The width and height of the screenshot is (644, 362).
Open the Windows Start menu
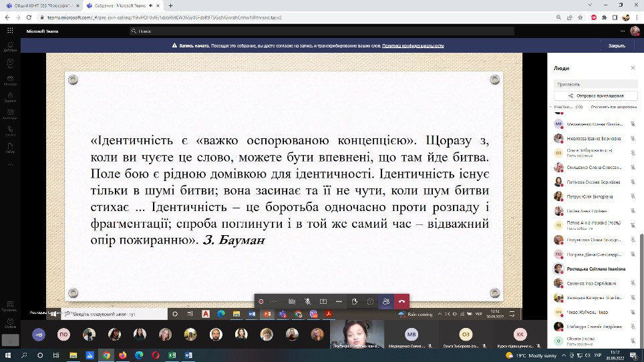pyautogui.click(x=8, y=355)
